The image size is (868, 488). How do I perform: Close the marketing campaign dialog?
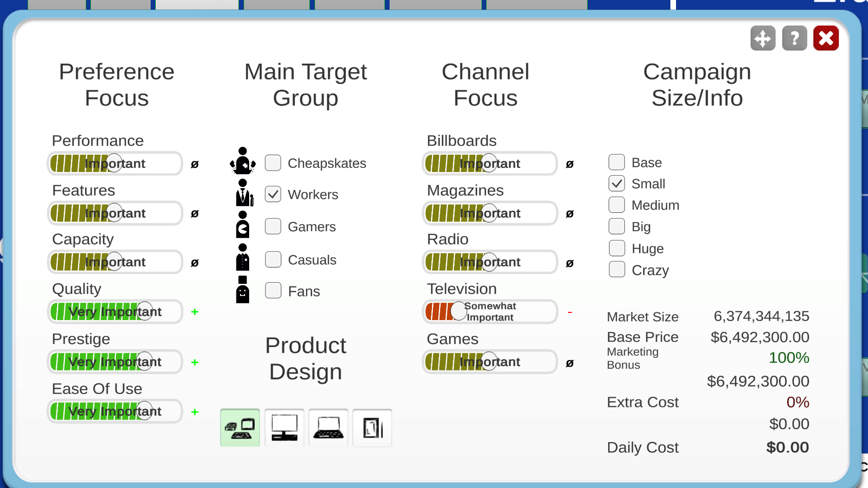(826, 38)
